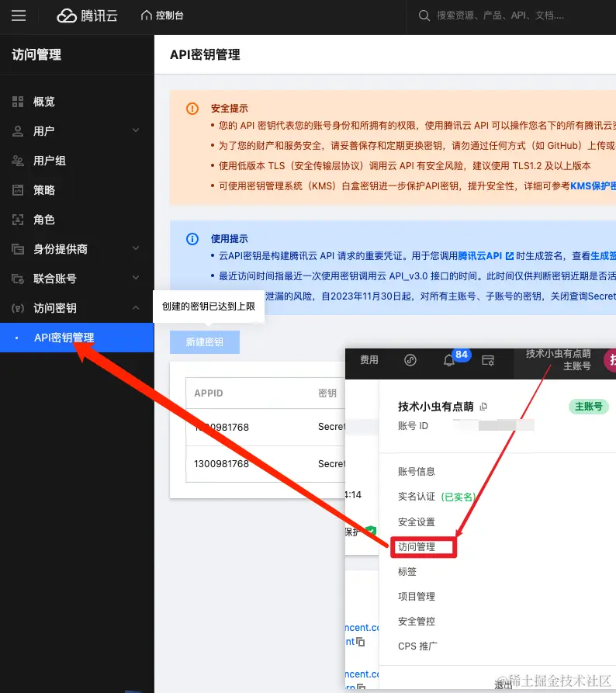Open 安全管控 in account menu
616x693 pixels.
417,621
